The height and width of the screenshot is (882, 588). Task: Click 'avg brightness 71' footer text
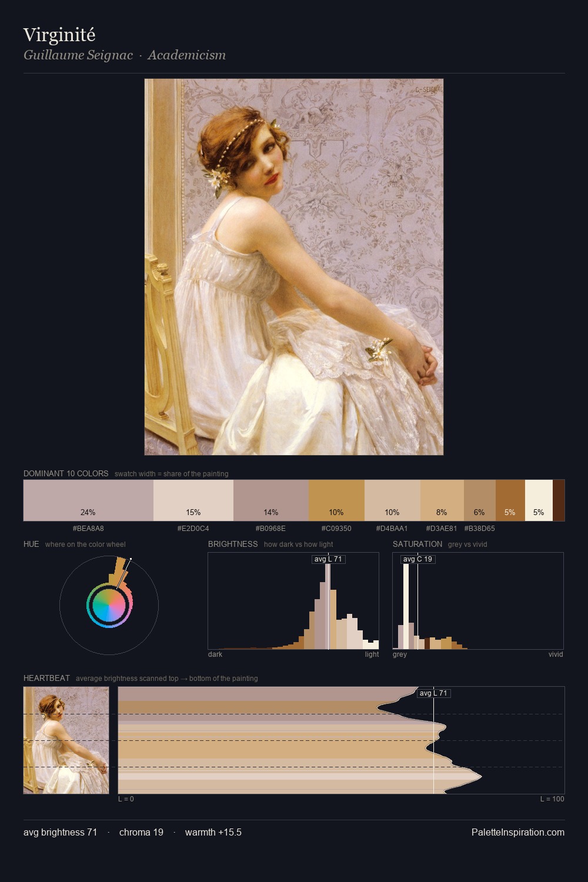(x=61, y=832)
